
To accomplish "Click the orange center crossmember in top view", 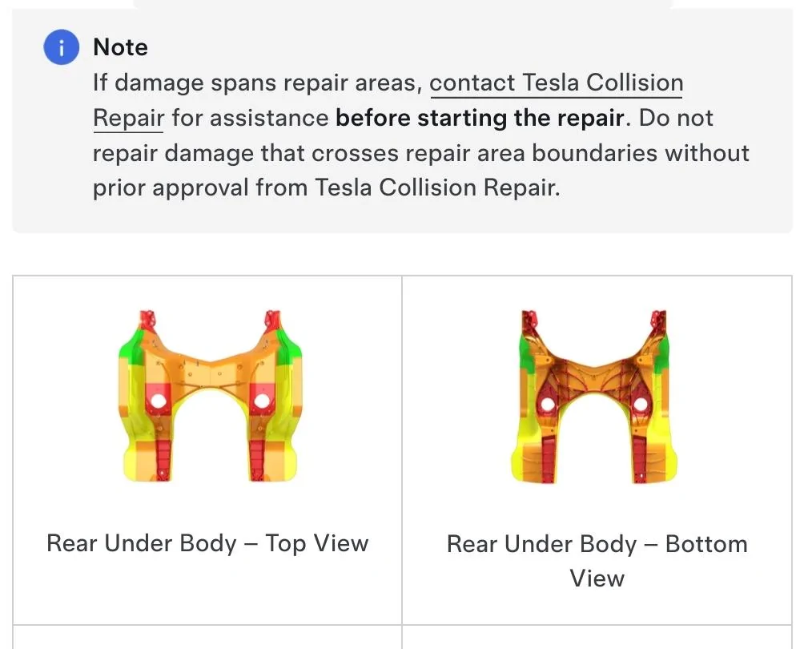I will click(210, 370).
